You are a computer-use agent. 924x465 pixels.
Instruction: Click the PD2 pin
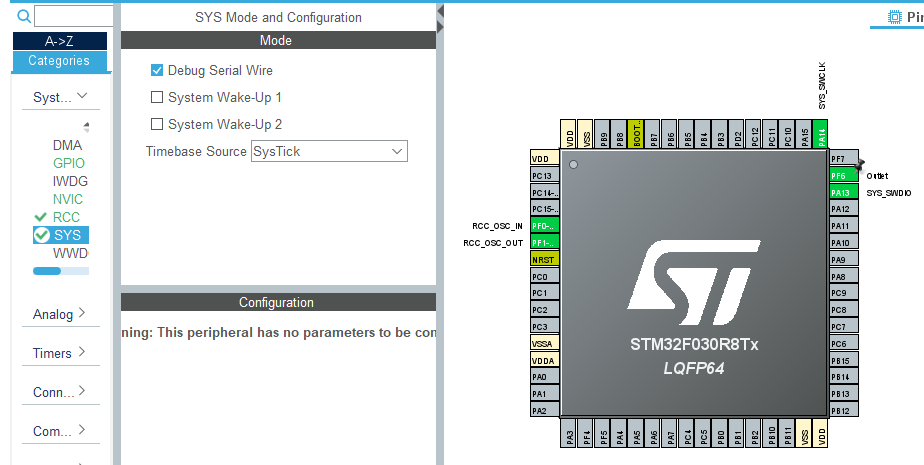pos(737,135)
